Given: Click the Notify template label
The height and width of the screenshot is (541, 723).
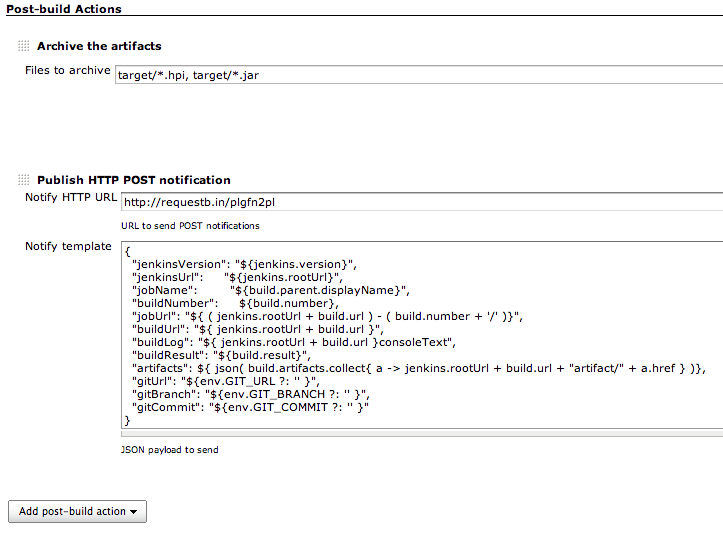Looking at the screenshot, I should pos(68,246).
